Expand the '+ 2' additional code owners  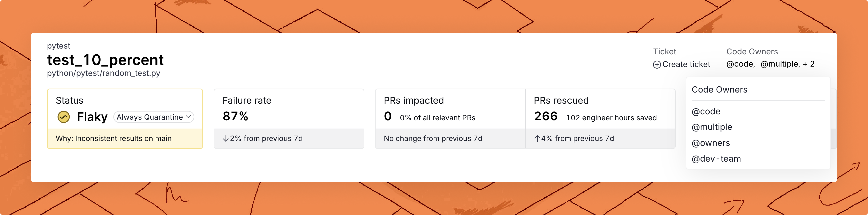pyautogui.click(x=808, y=64)
